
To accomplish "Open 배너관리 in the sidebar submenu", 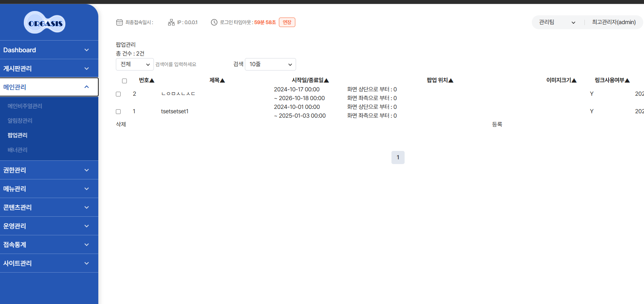I will pos(18,150).
